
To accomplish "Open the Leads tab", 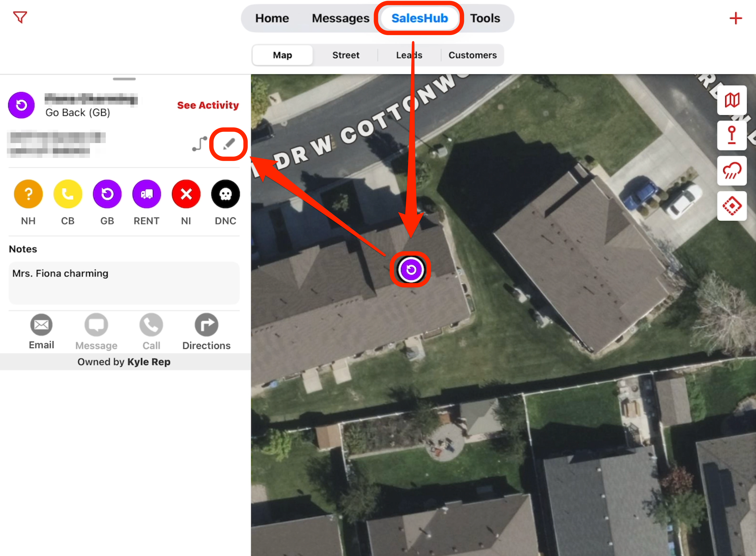I will coord(409,55).
